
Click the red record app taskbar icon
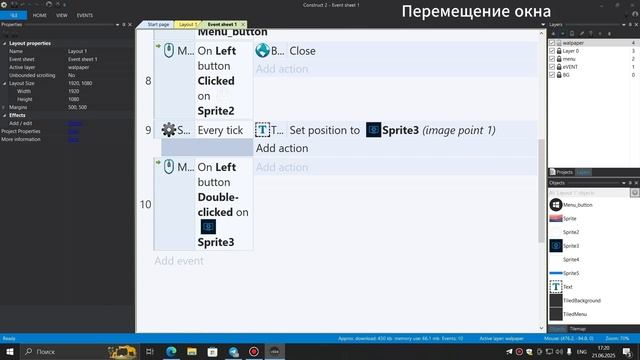click(x=254, y=351)
